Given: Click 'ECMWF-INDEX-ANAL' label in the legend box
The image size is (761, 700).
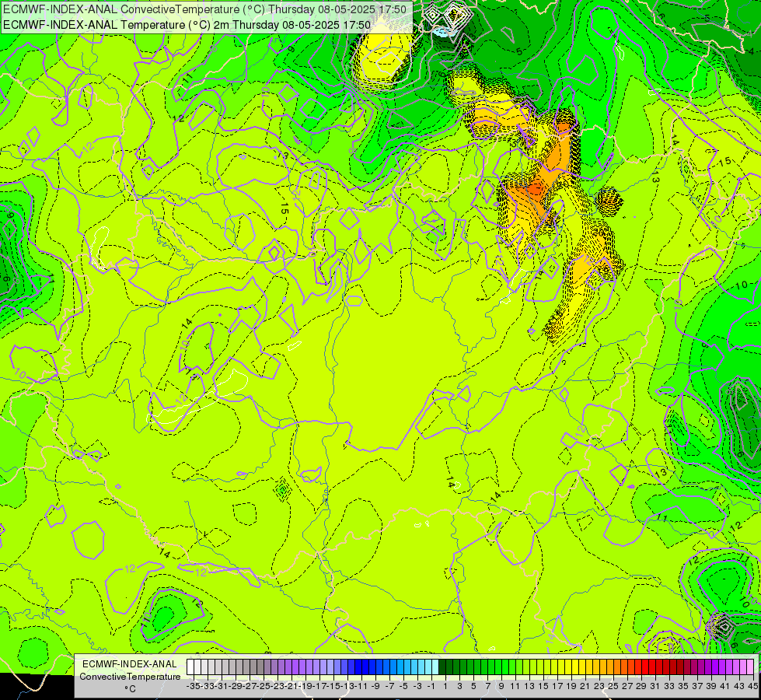Looking at the screenshot, I should (130, 664).
